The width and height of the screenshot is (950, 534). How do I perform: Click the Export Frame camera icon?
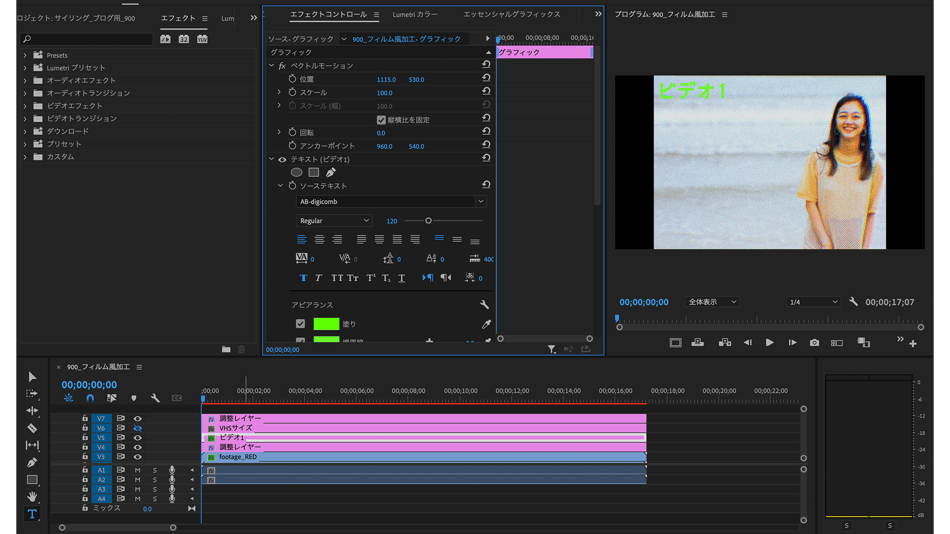coord(814,343)
